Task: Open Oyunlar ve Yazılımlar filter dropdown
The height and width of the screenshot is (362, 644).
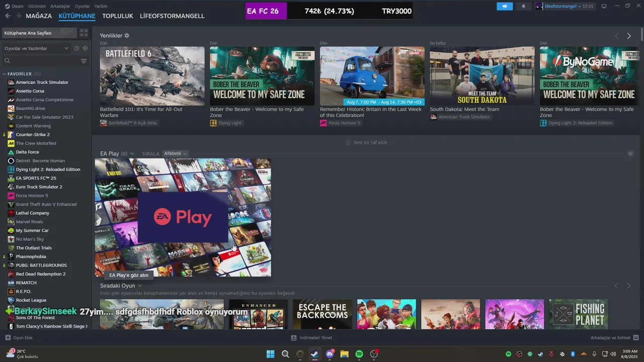Action: (x=36, y=48)
